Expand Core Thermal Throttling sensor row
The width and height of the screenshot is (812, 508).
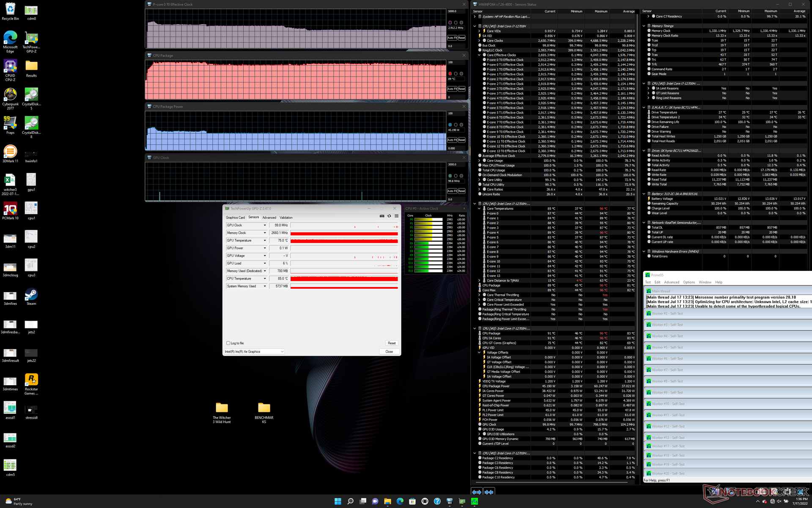pos(479,295)
